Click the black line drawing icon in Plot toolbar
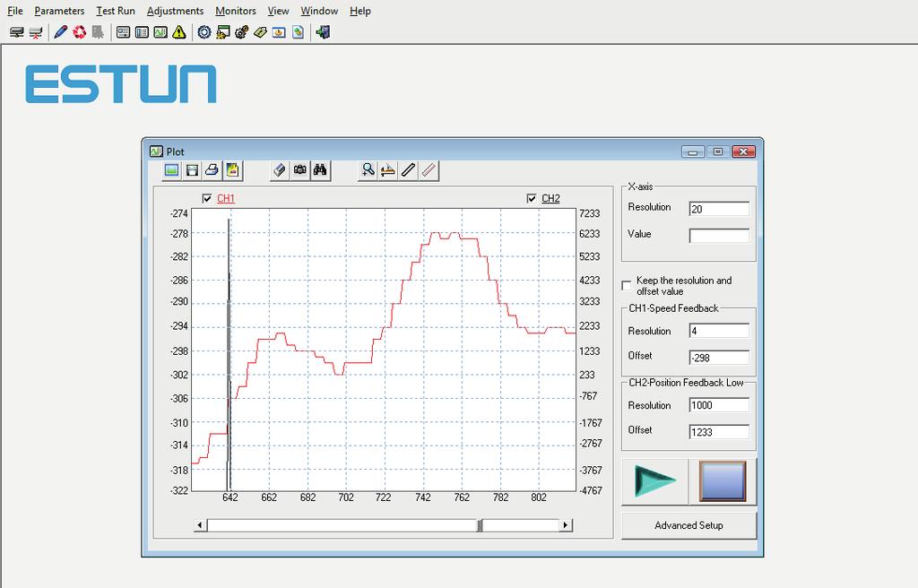Screen dimensions: 918x588 tap(408, 170)
